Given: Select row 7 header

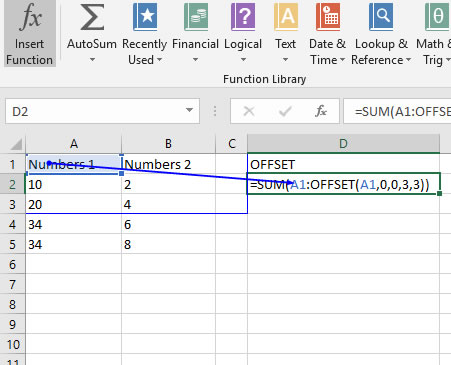Looking at the screenshot, I should (13, 284).
